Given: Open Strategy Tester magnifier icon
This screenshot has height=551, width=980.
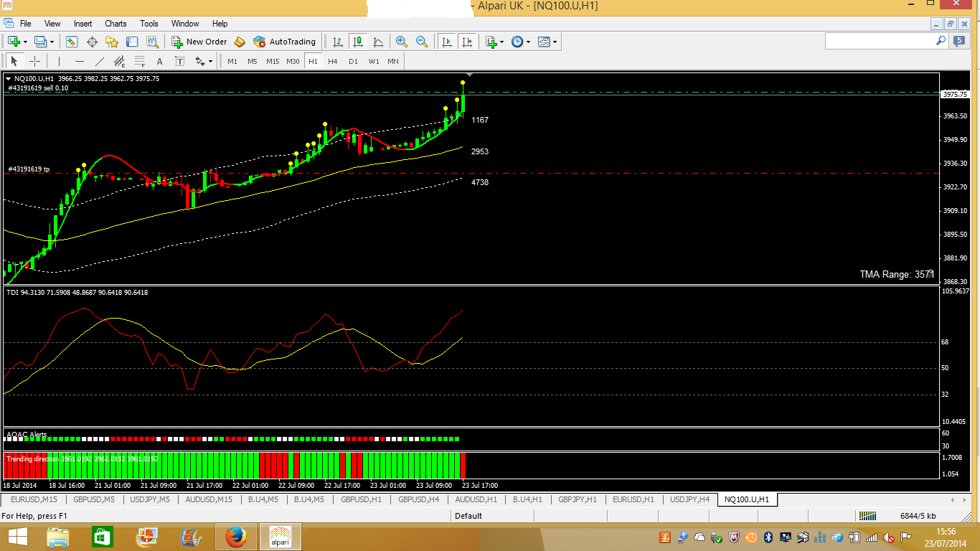Looking at the screenshot, I should click(152, 42).
